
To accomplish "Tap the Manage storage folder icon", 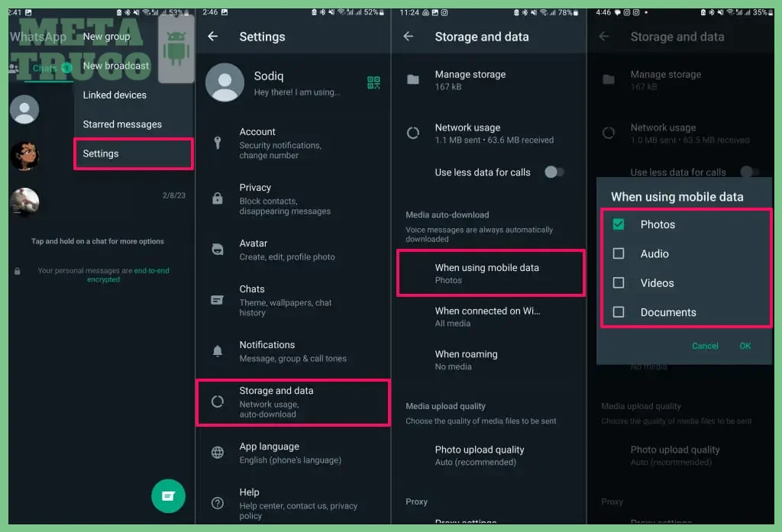I will [x=413, y=79].
